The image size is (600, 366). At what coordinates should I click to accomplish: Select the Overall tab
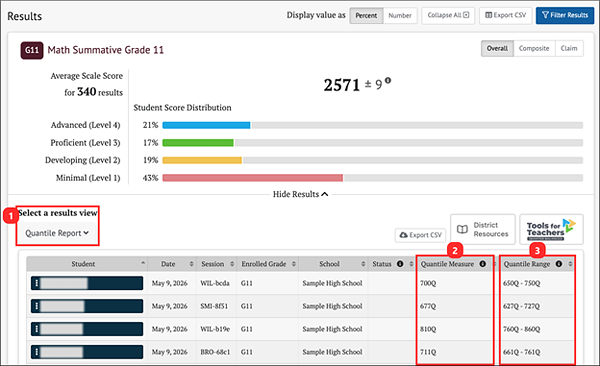click(497, 48)
